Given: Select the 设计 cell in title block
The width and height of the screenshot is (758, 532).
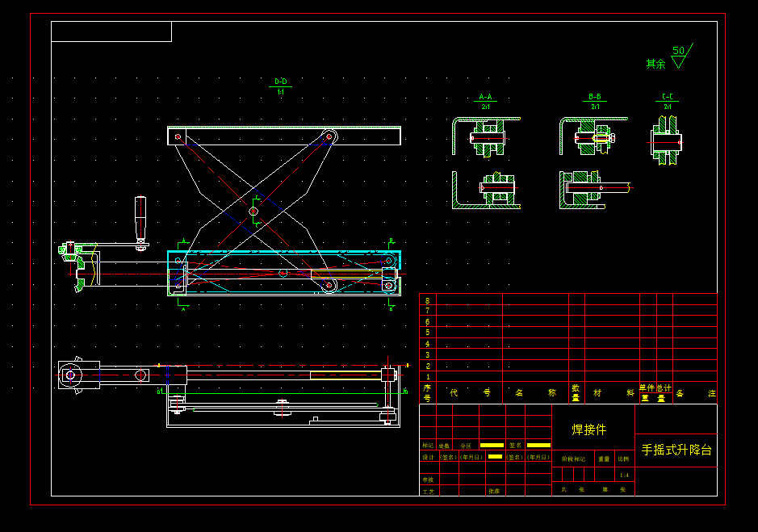Looking at the screenshot, I should [x=429, y=457].
